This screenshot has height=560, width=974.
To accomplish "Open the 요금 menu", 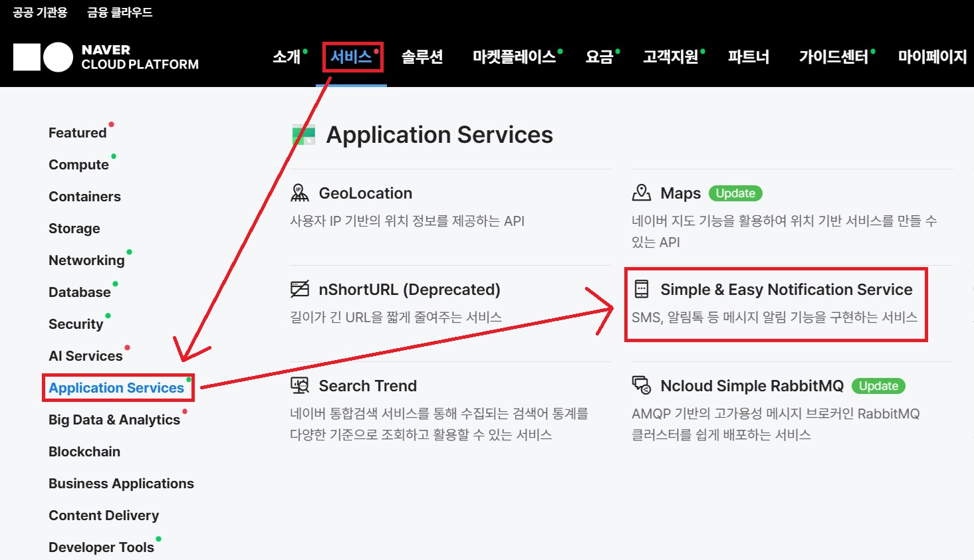I will (x=599, y=57).
